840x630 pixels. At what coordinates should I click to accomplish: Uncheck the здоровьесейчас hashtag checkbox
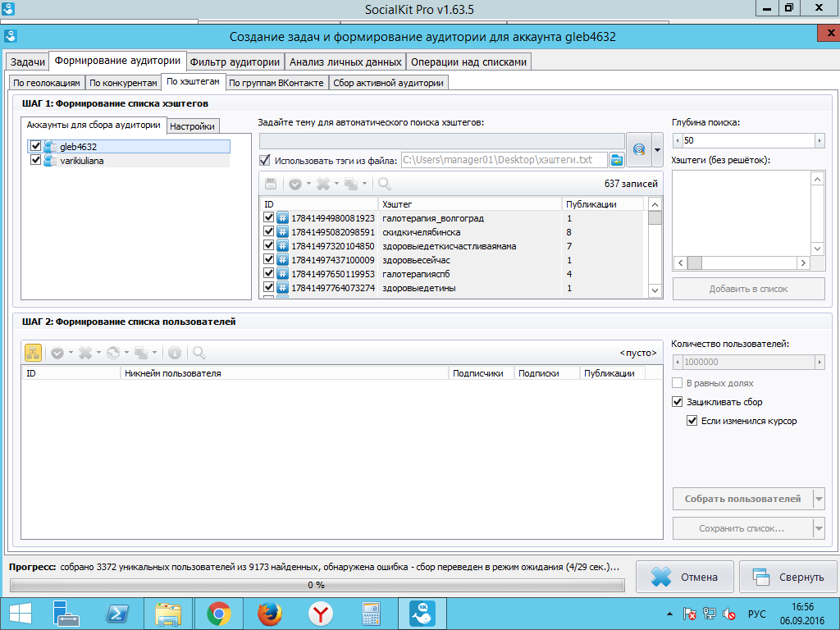coord(269,259)
